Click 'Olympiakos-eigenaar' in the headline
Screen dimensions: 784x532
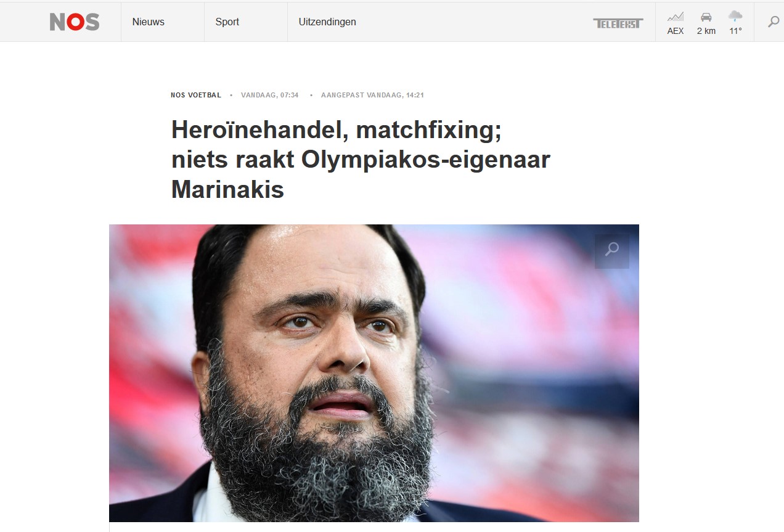pyautogui.click(x=426, y=160)
